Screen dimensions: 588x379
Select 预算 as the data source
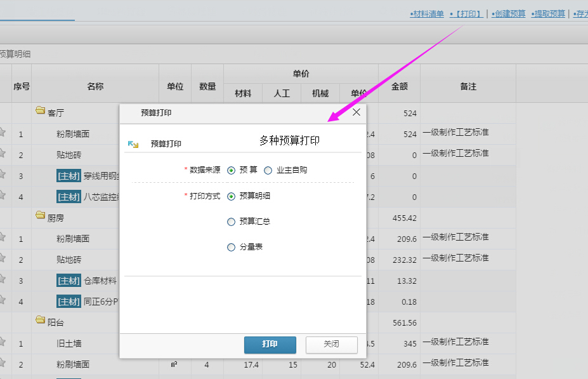coord(231,170)
